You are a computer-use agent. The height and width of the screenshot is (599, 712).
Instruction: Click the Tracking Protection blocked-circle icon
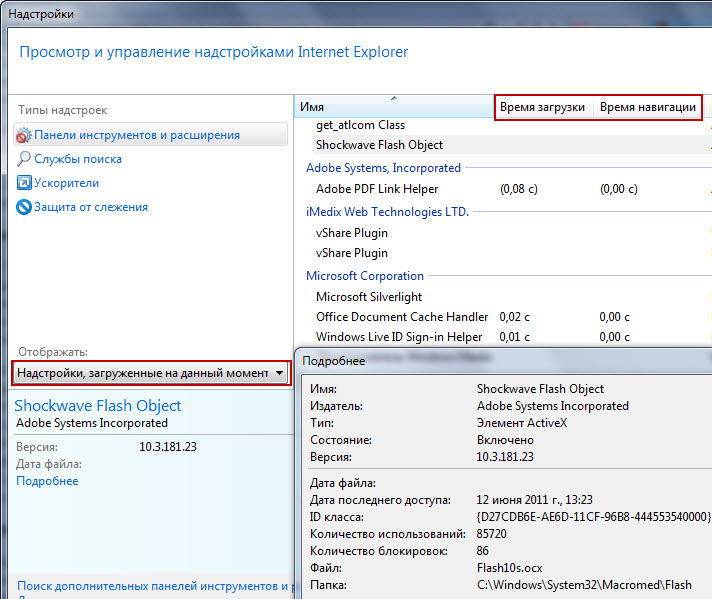pyautogui.click(x=24, y=207)
